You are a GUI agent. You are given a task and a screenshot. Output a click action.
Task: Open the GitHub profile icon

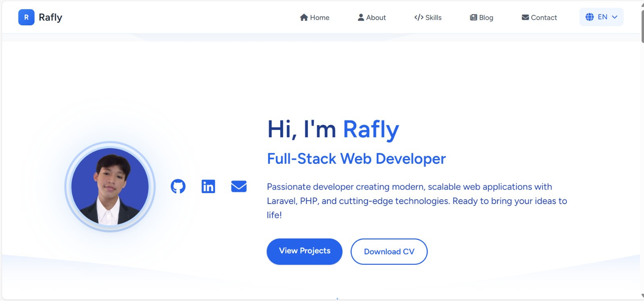click(178, 186)
